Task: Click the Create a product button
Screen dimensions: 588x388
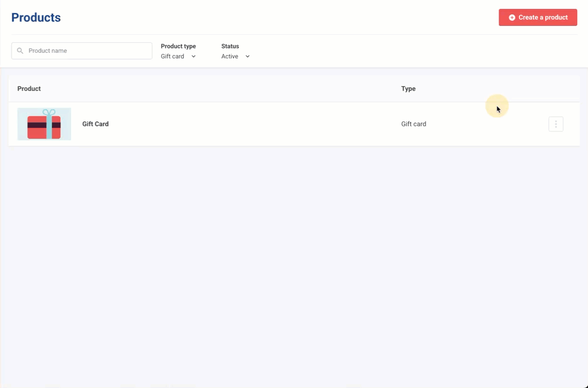Action: (538, 17)
